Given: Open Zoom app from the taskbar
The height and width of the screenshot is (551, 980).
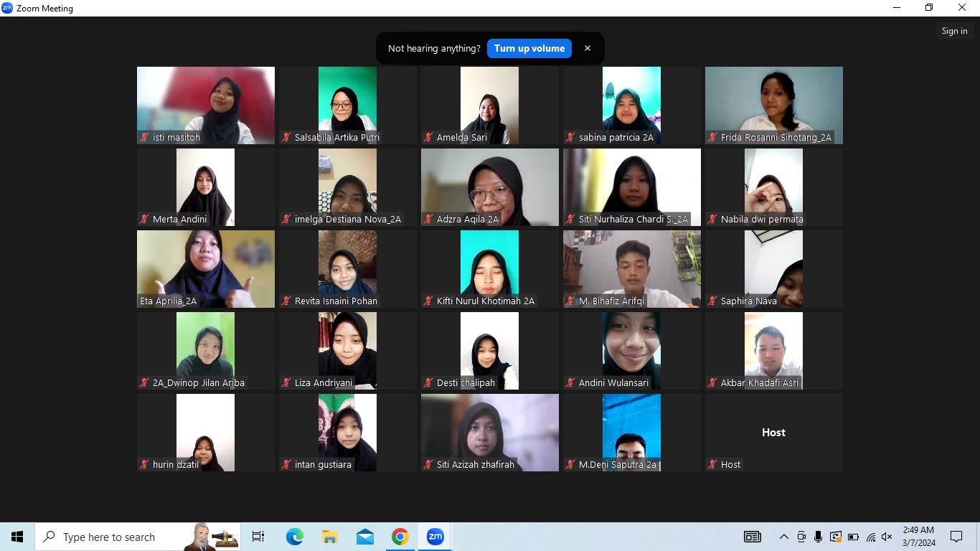Looking at the screenshot, I should 435,537.
